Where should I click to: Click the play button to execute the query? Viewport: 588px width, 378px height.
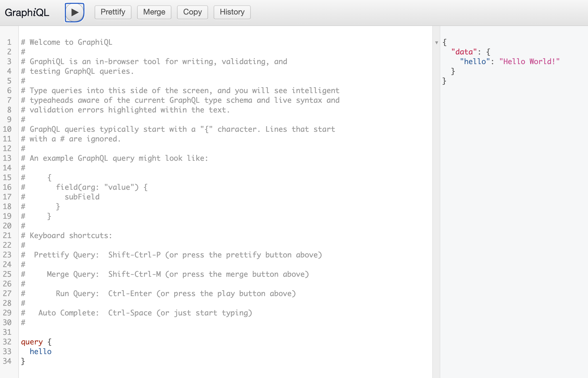[74, 12]
